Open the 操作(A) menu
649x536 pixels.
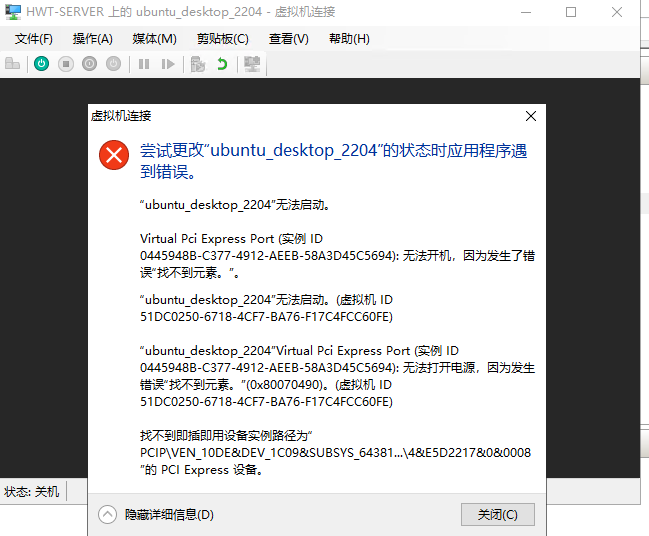coord(93,39)
